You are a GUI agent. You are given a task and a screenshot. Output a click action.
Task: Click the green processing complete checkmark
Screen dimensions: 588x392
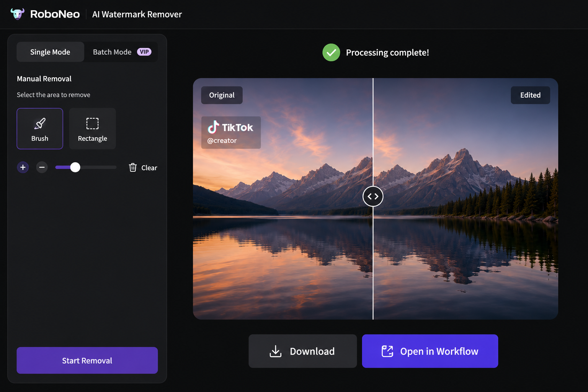coord(331,52)
